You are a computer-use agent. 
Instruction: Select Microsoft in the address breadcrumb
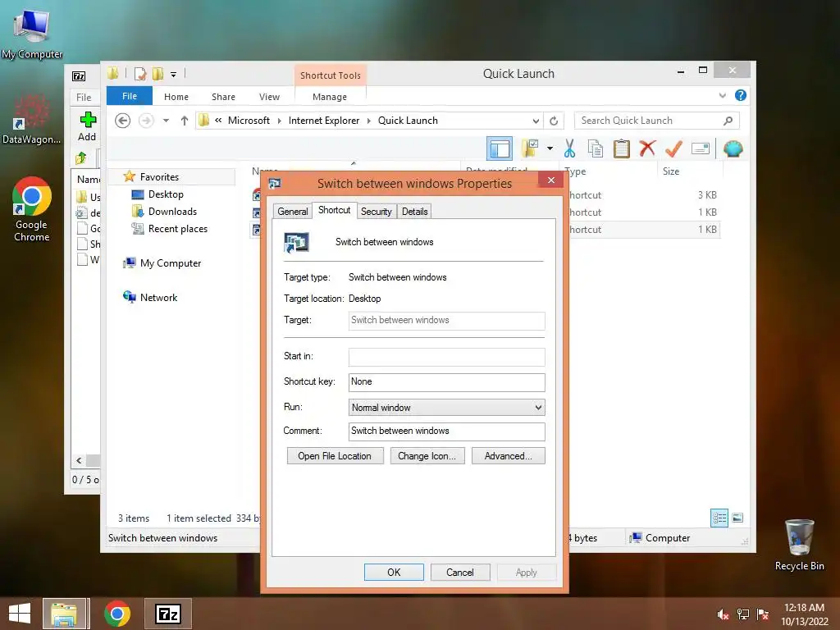click(249, 121)
